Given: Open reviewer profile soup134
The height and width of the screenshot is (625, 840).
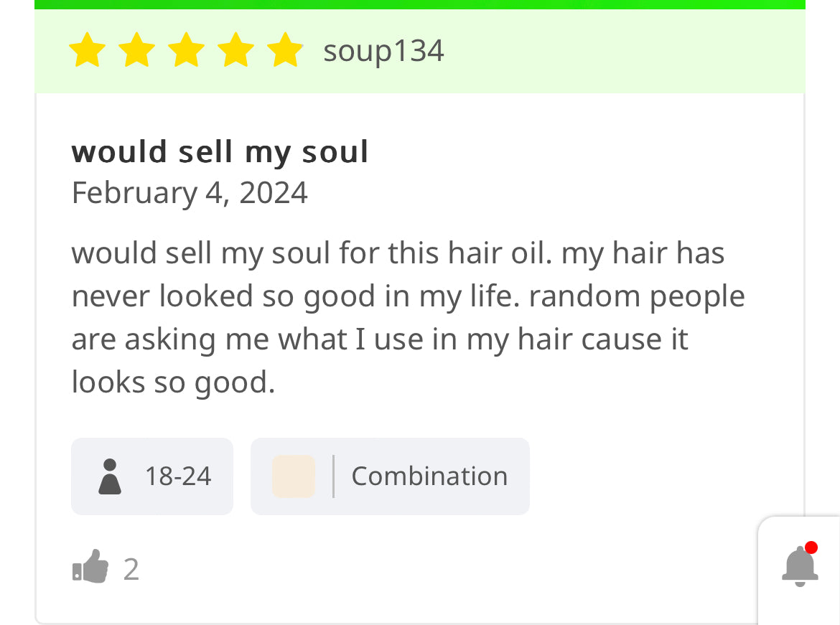Looking at the screenshot, I should [383, 51].
